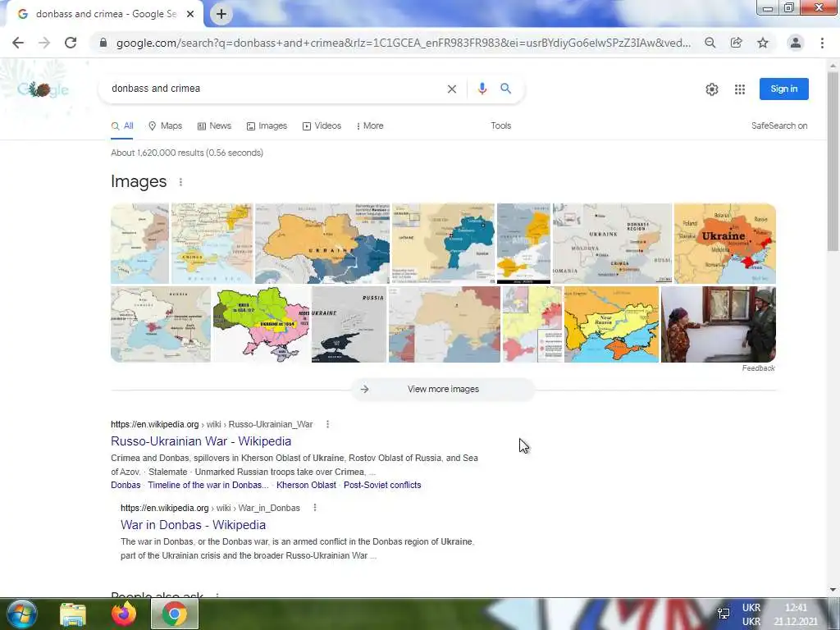This screenshot has height=630, width=840.
Task: Close the 'donbass and crimea' browser tab
Action: 190,14
